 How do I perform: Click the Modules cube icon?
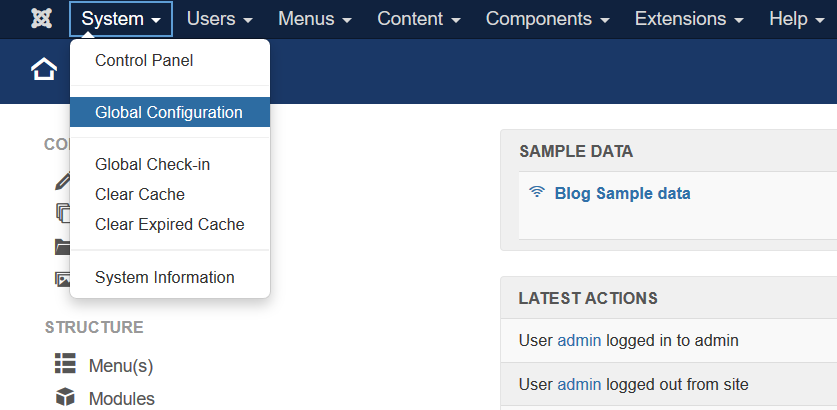[65, 398]
